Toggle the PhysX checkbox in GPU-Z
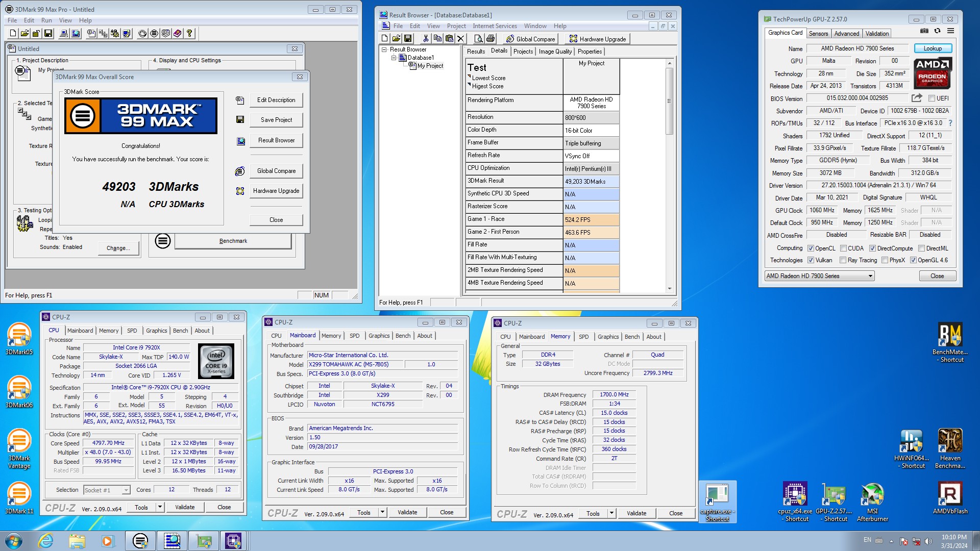This screenshot has width=980, height=551. [x=885, y=260]
